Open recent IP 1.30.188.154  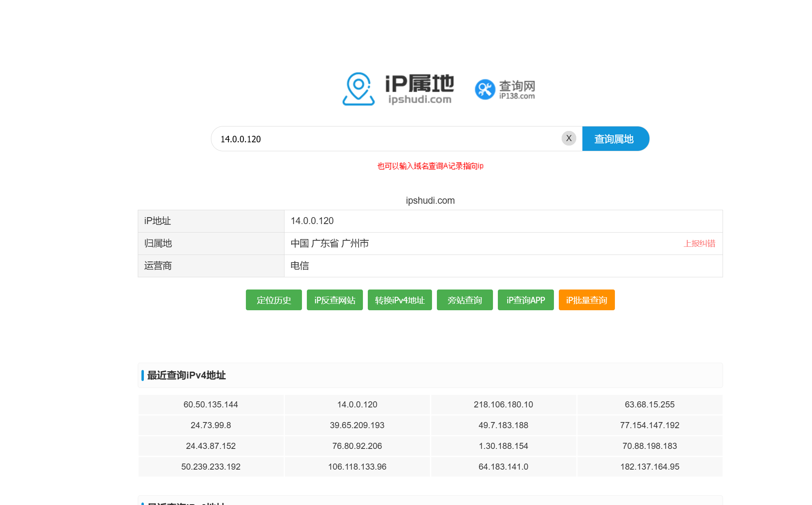[503, 446]
